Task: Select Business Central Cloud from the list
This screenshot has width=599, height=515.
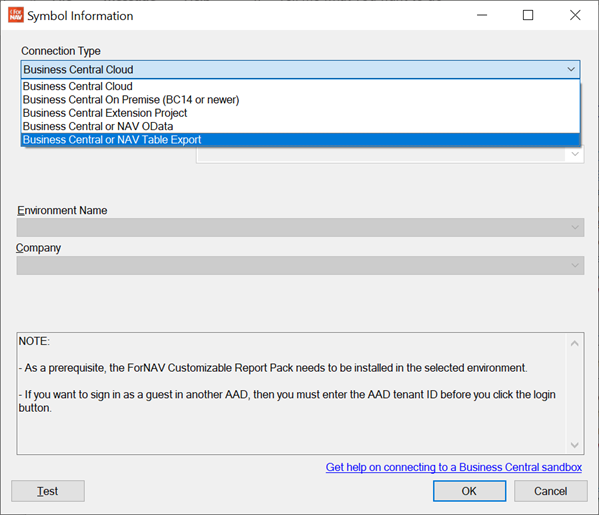Action: point(300,86)
